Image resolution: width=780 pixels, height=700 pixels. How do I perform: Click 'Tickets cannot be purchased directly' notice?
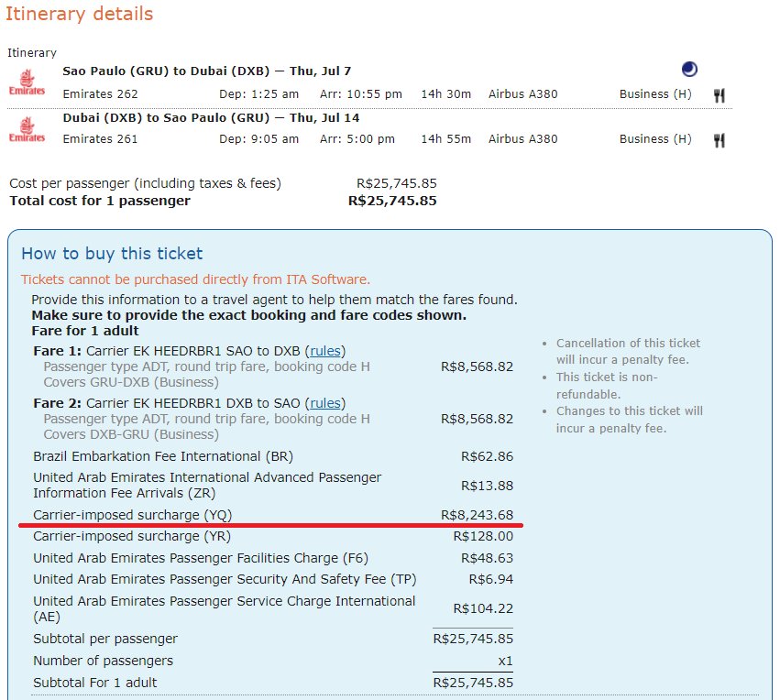coord(195,279)
